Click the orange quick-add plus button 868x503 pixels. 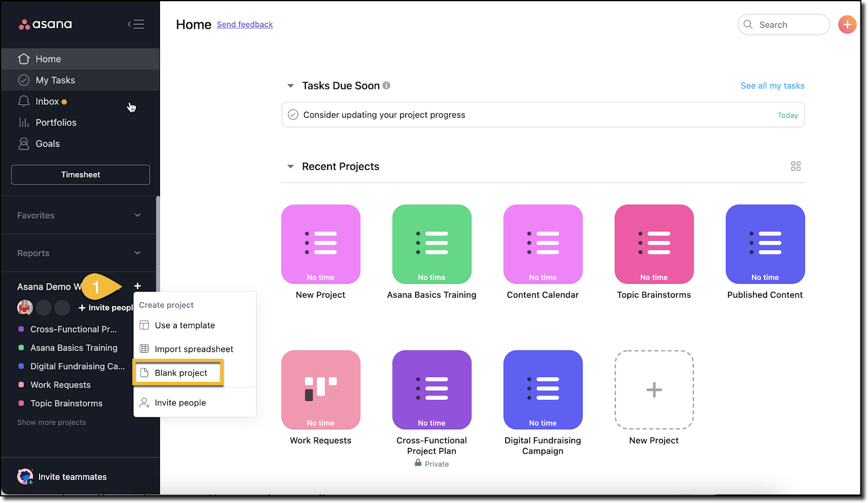pos(847,24)
